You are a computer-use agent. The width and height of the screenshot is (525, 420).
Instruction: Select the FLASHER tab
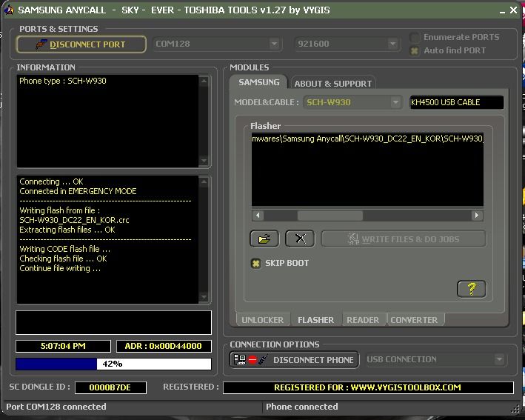coord(315,320)
